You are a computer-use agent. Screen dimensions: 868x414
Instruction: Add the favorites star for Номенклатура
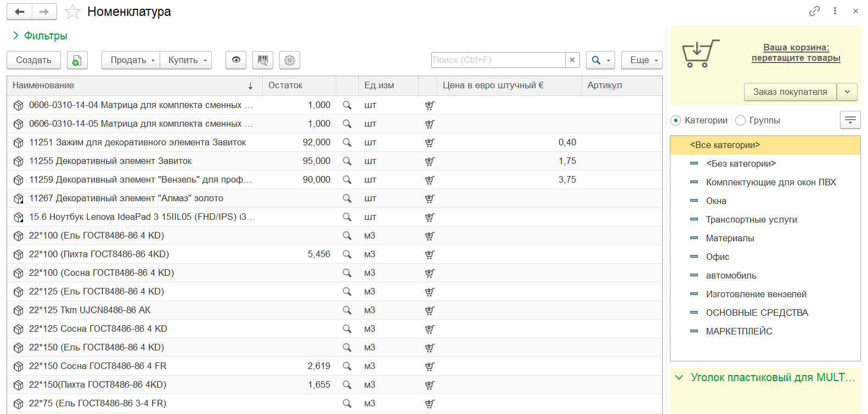click(x=72, y=12)
